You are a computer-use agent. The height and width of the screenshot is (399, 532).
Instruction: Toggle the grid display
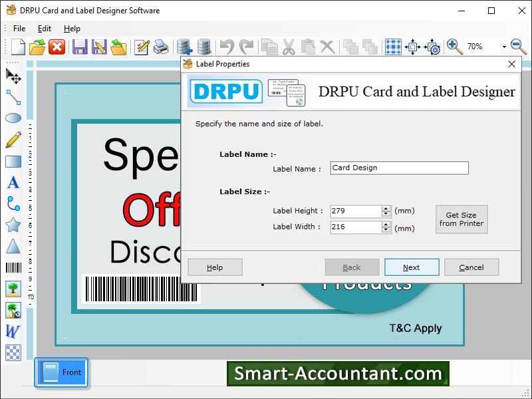pyautogui.click(x=392, y=47)
